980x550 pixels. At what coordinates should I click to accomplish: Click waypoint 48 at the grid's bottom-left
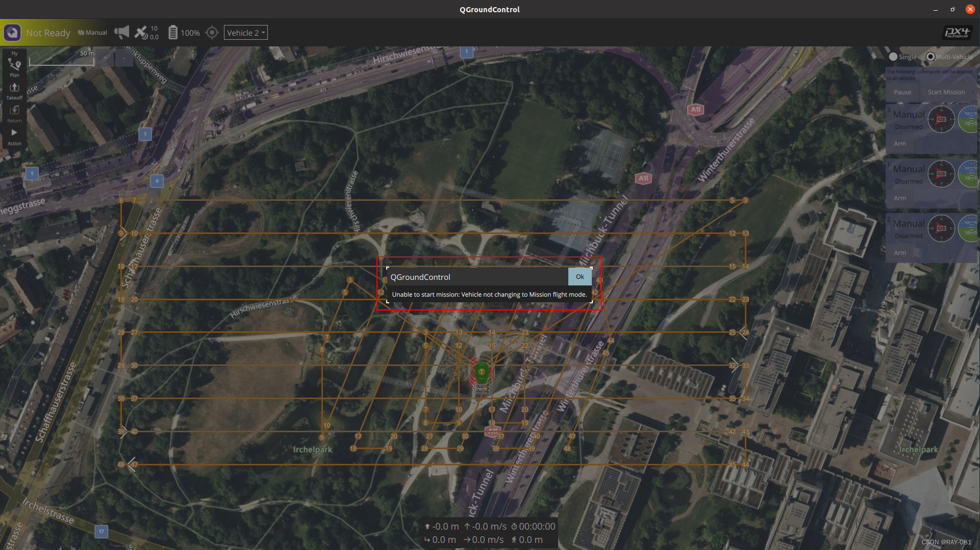click(121, 464)
